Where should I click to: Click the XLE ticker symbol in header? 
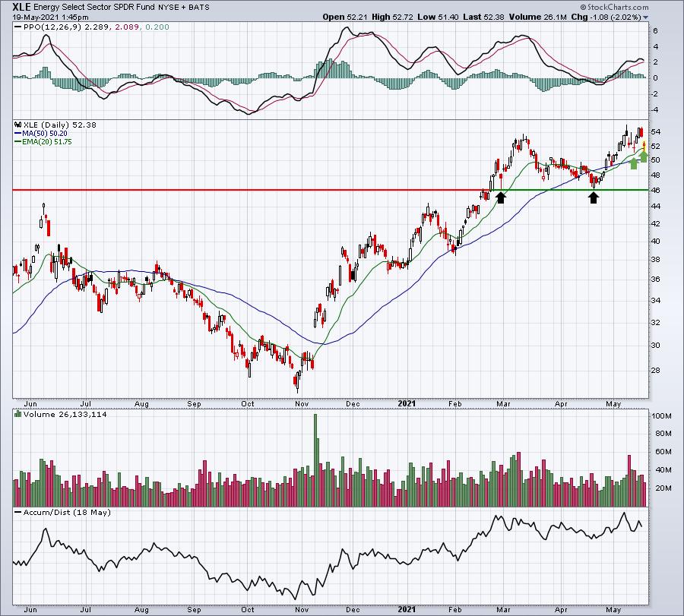(x=21, y=7)
